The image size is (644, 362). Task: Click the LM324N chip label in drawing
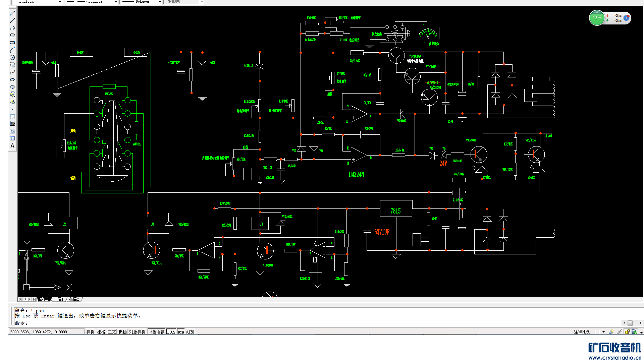[356, 175]
